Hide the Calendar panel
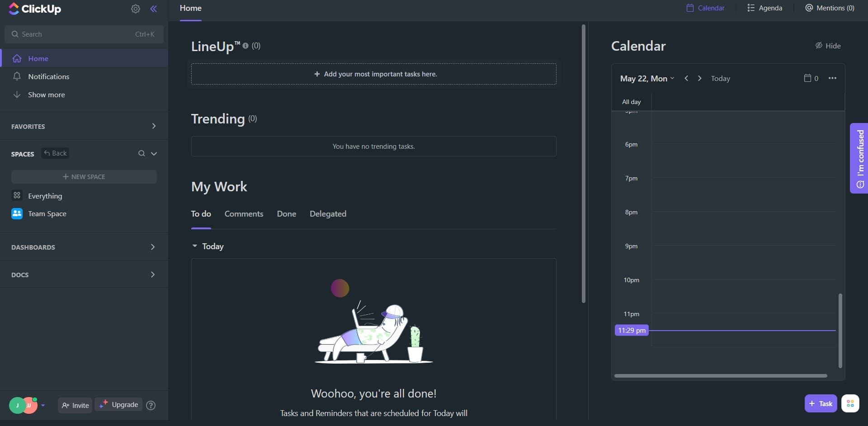Screen dimensions: 868x426 (828, 45)
